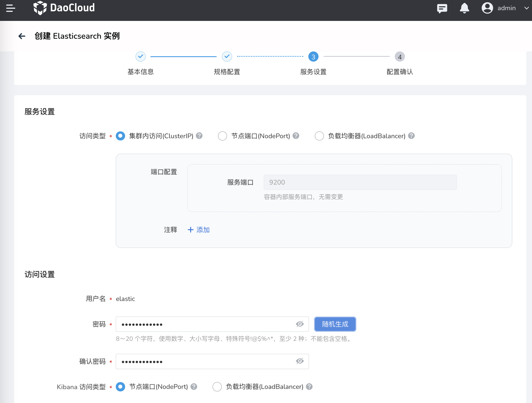The image size is (532, 403).
Task: Click the 端口配置 label
Action: pyautogui.click(x=164, y=172)
